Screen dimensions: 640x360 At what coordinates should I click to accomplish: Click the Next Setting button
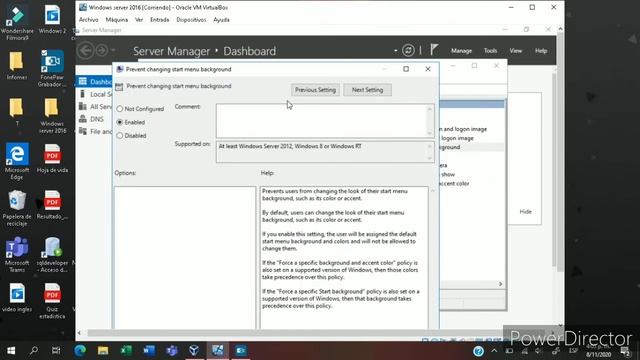coord(367,90)
